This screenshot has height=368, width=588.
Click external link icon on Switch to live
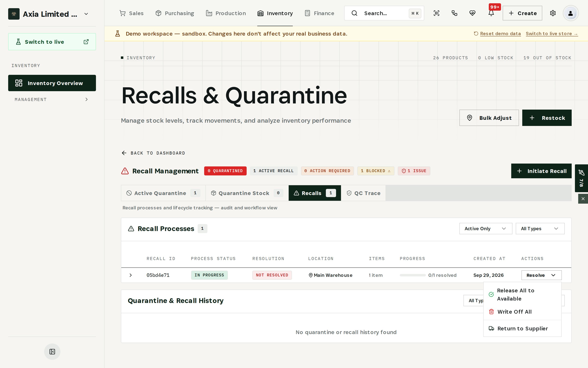pos(86,42)
